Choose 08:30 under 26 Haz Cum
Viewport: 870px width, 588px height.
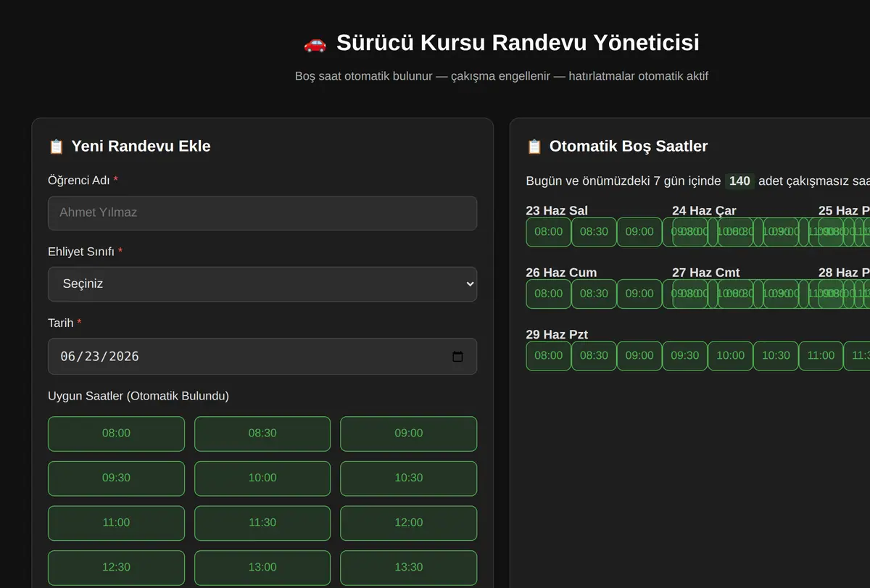(594, 294)
